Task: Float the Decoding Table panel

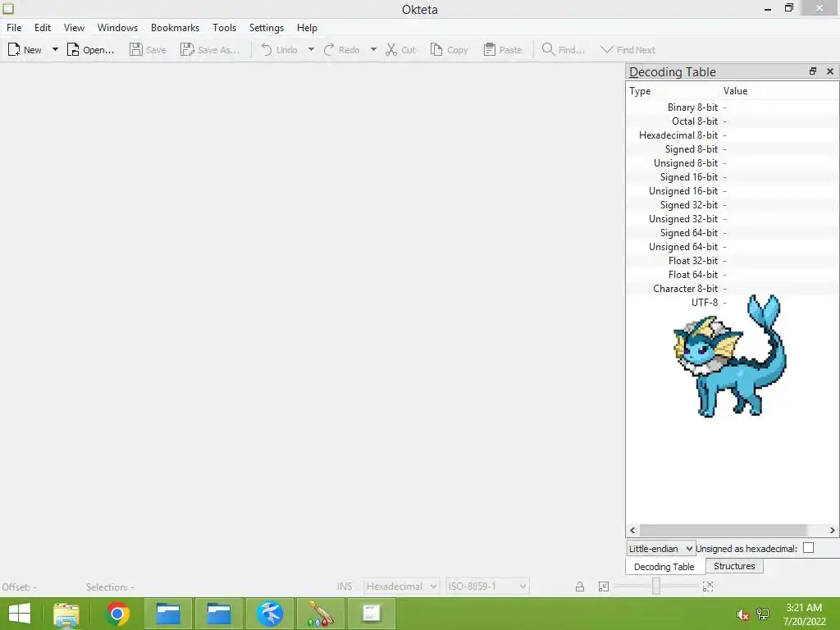Action: click(x=813, y=71)
